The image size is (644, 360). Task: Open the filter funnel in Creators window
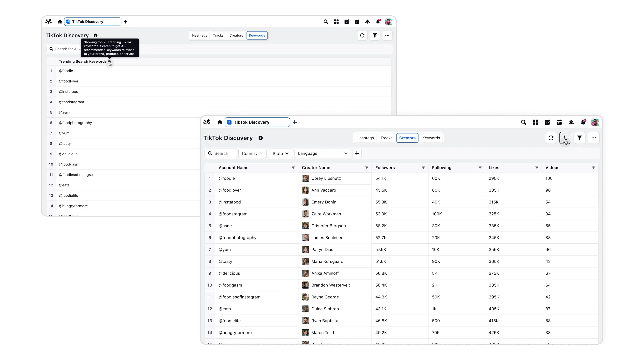[579, 138]
